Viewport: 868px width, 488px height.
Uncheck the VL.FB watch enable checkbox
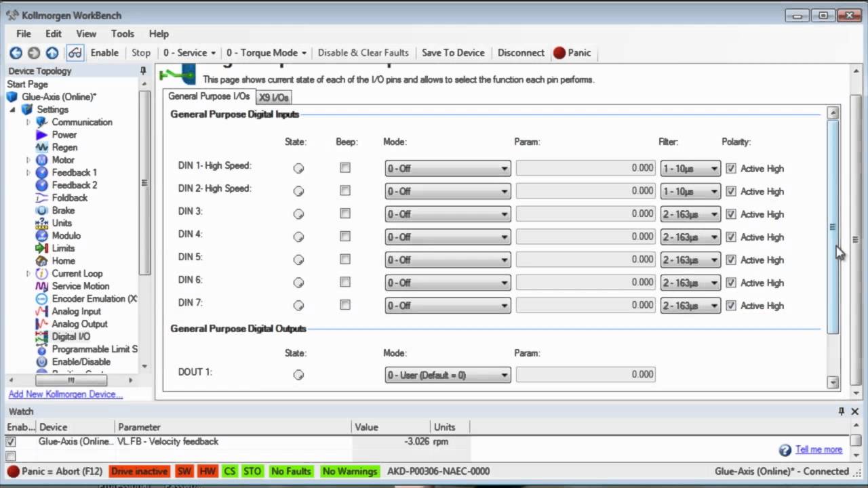(x=11, y=442)
